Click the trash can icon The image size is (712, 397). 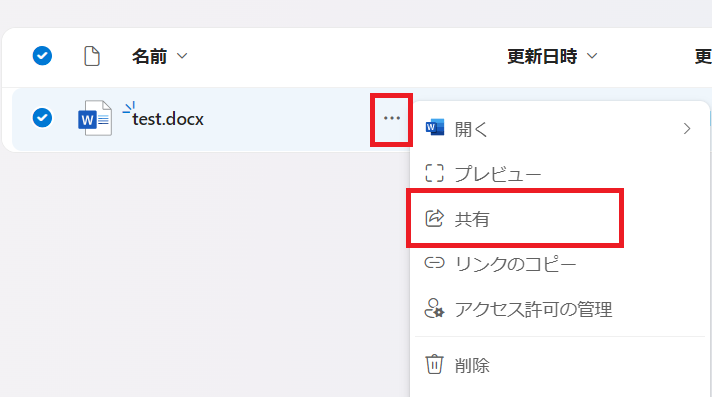click(x=434, y=364)
